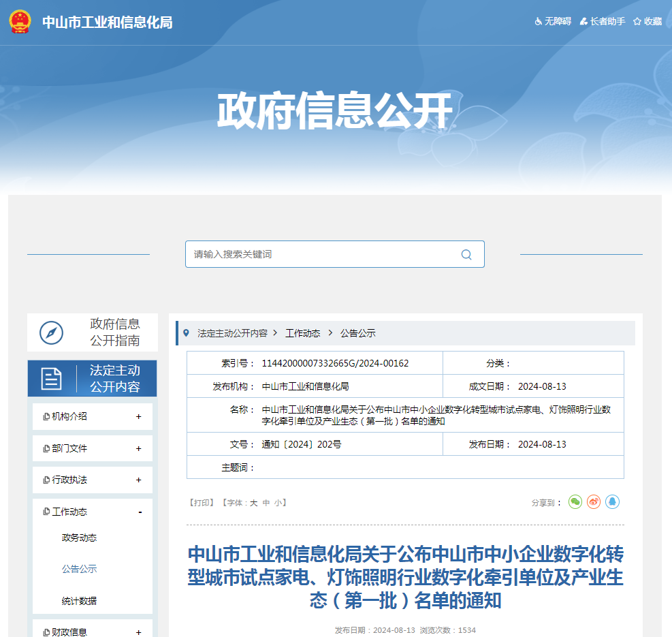672x637 pixels.
Task: Expand the 行政执法 section
Action: (x=139, y=480)
